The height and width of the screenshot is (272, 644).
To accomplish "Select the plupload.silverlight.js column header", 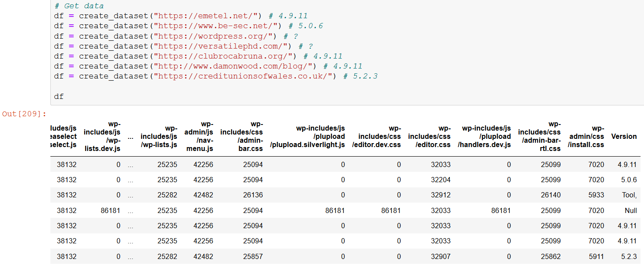I will 307,136.
